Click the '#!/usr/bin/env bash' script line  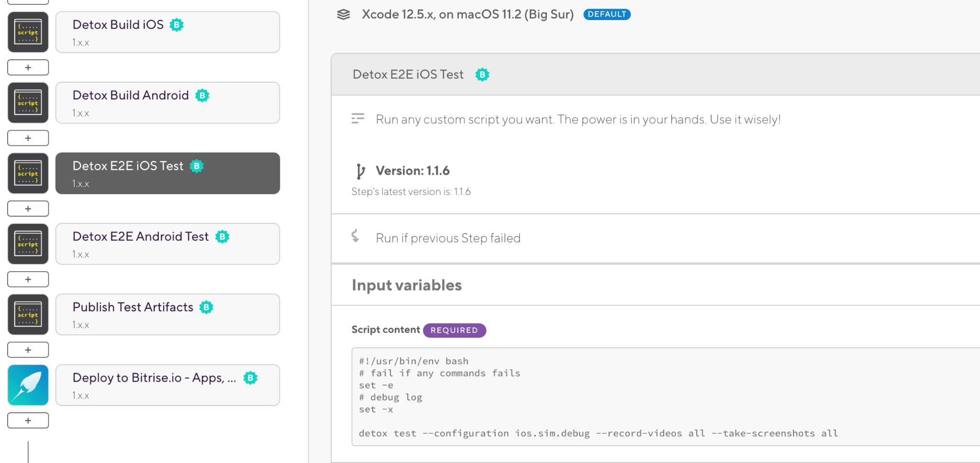[413, 361]
